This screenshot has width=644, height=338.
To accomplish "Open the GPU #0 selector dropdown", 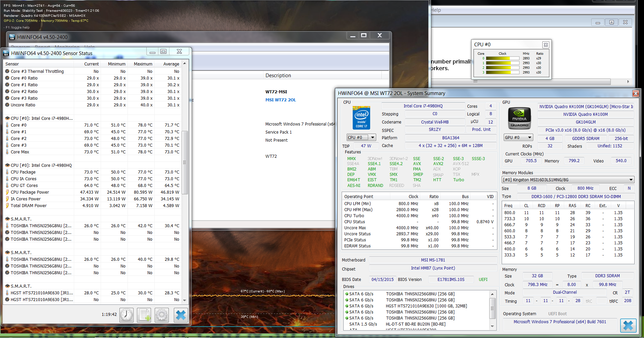I will [518, 137].
